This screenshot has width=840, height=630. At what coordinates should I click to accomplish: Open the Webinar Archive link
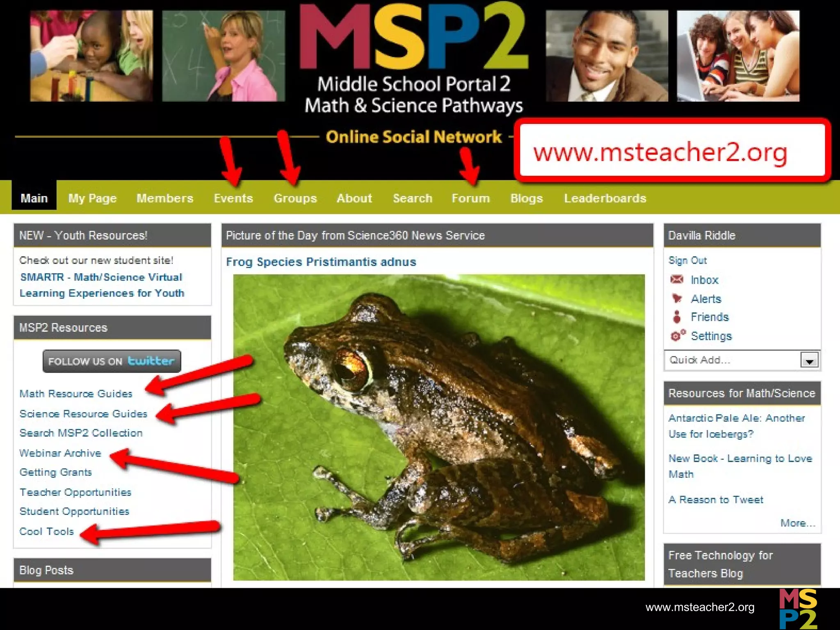pos(60,453)
